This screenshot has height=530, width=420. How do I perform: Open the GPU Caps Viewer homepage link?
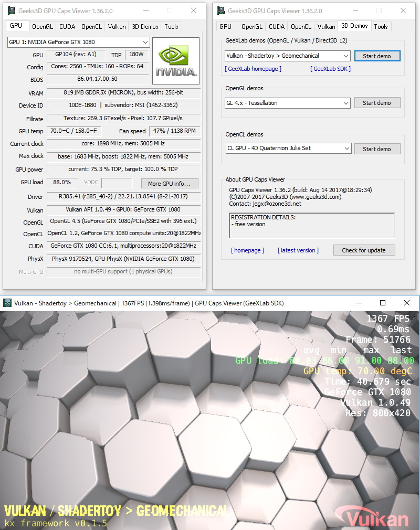pos(247,250)
